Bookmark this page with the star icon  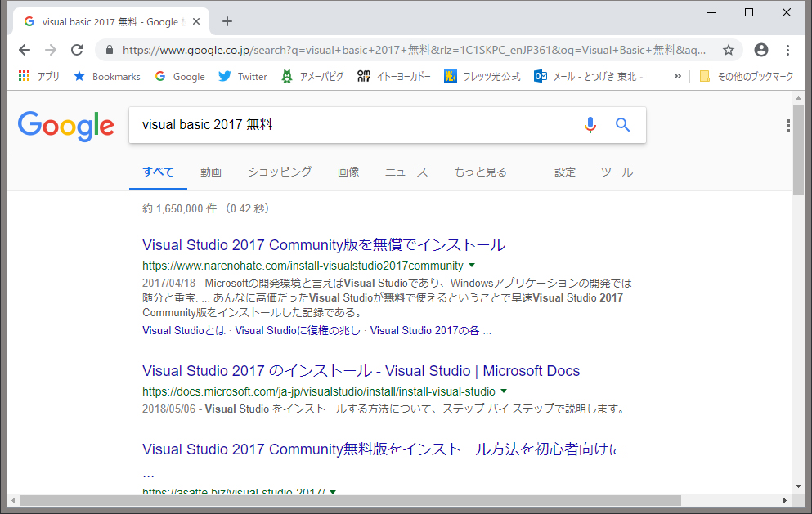(x=729, y=50)
